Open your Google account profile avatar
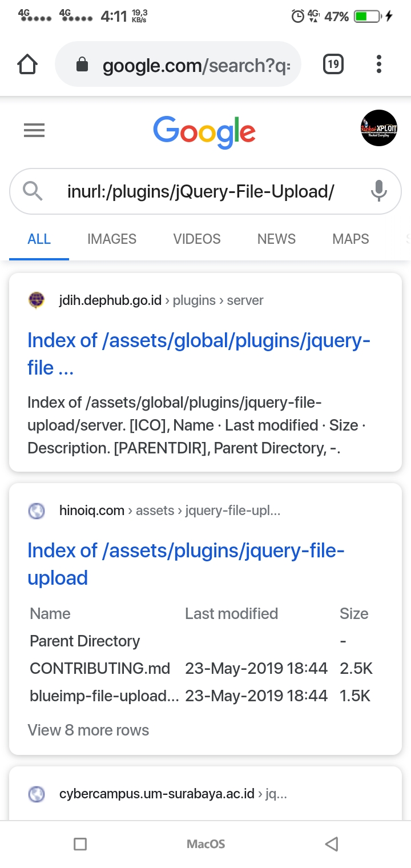Screen dimensions: 411x868 pyautogui.click(x=379, y=128)
